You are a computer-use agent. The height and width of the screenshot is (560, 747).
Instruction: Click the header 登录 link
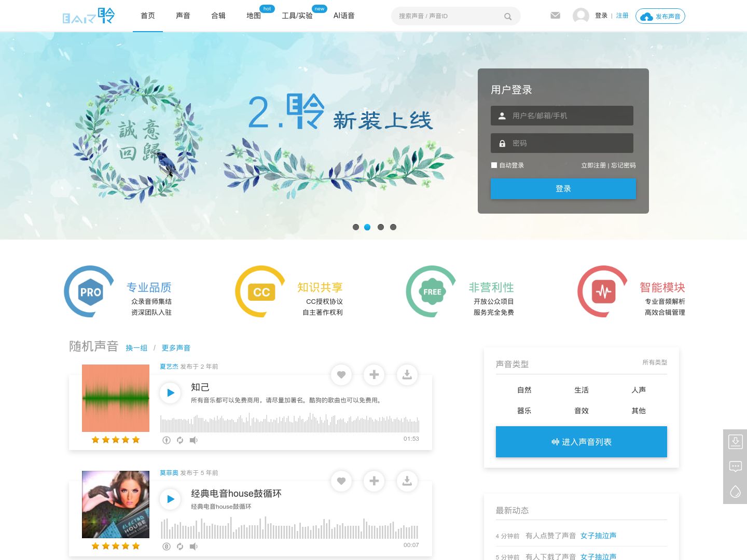click(x=601, y=16)
